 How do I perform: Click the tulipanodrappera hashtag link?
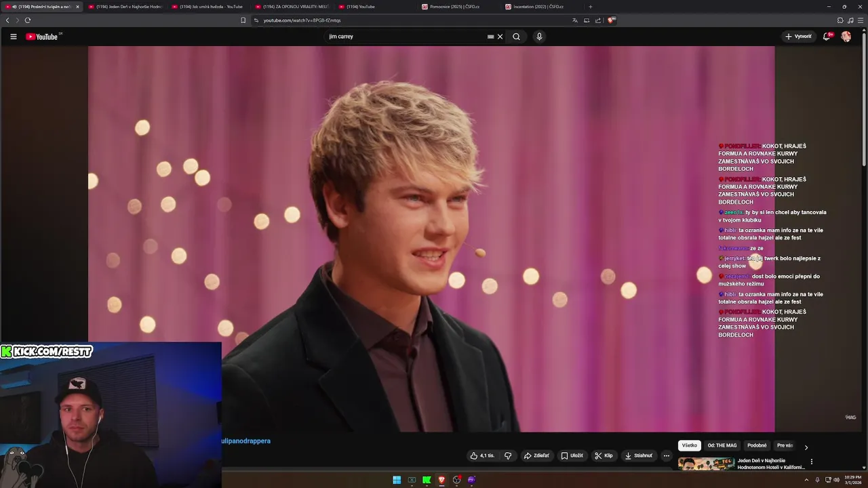245,441
